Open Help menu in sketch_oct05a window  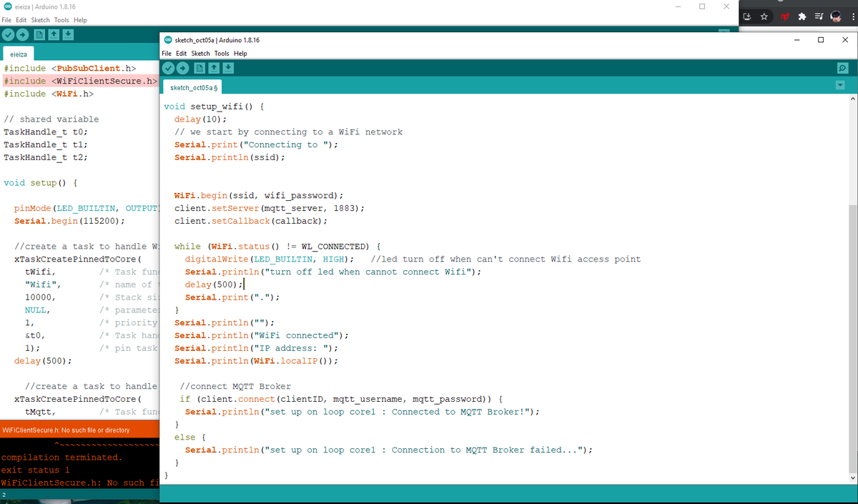(x=240, y=54)
